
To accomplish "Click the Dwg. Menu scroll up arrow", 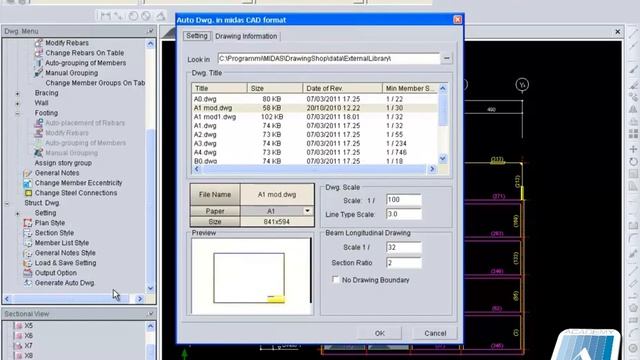I will (151, 44).
